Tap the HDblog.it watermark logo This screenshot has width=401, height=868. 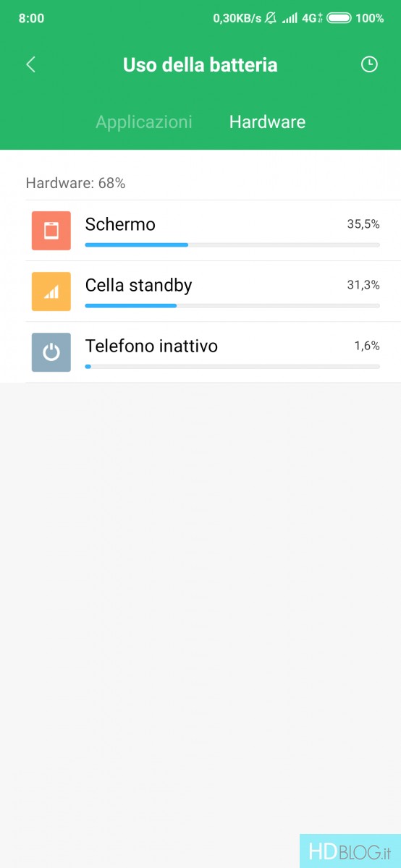tap(350, 851)
